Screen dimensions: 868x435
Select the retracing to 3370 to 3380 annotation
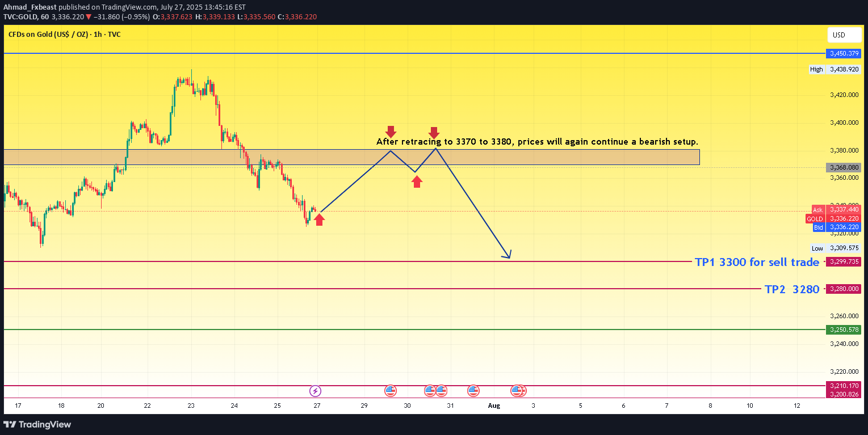(x=537, y=141)
